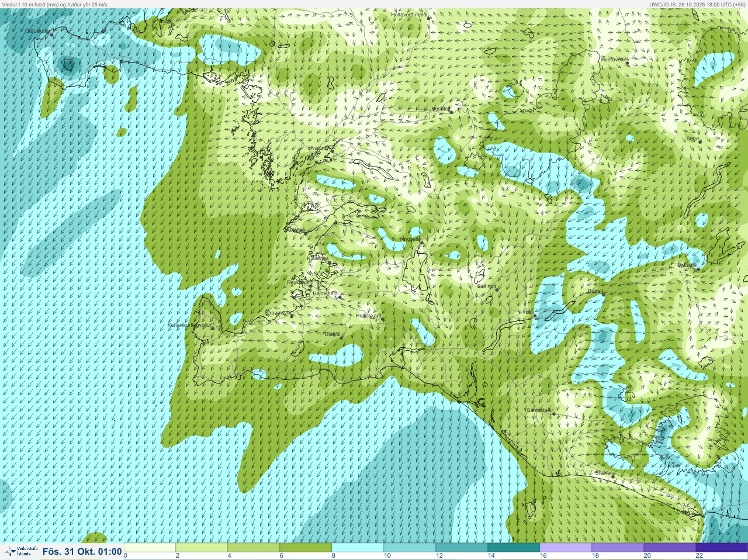Click the Keflavíkurflugvöllur station label
The height and width of the screenshot is (560, 748).
click(x=189, y=324)
